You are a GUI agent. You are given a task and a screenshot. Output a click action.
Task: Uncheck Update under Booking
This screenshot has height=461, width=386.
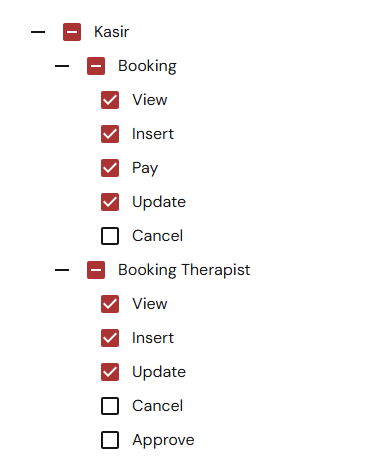pos(110,202)
